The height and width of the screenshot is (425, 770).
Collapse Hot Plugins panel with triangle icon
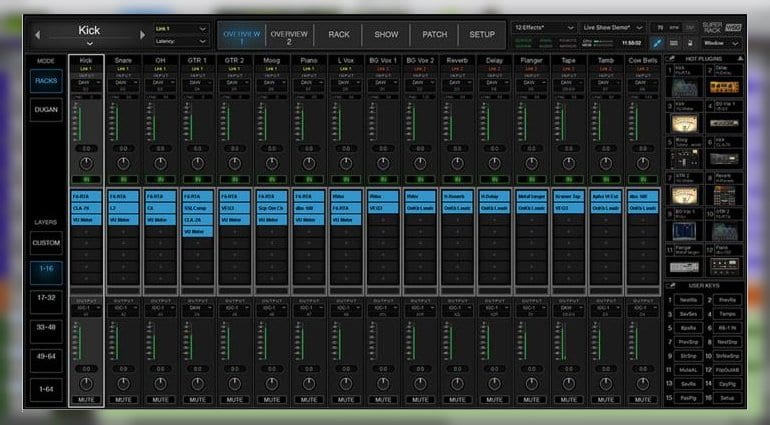click(740, 58)
